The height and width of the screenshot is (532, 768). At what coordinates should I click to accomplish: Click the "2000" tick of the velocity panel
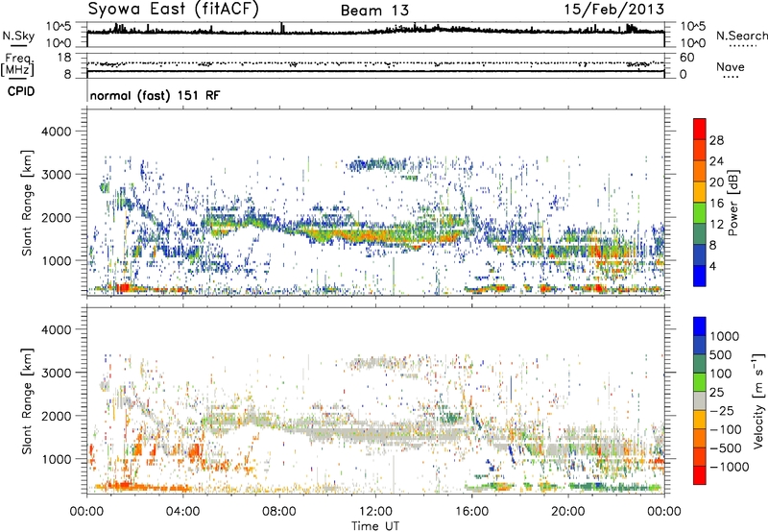(x=56, y=416)
